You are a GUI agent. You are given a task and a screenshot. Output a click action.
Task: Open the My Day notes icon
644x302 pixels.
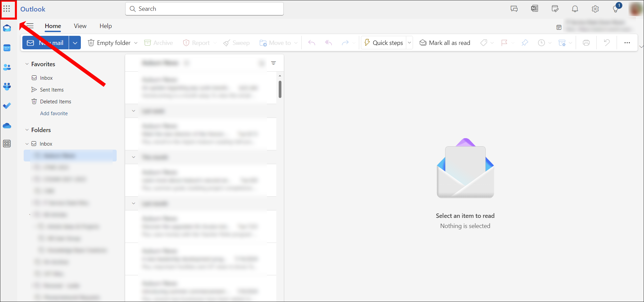555,9
